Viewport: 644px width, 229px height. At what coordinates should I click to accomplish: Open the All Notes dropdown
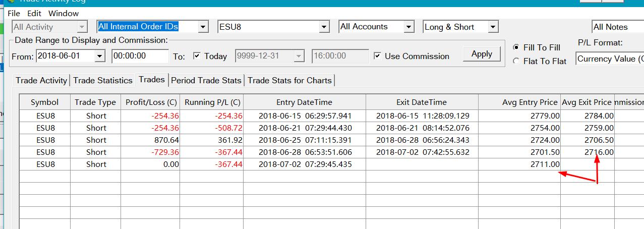coord(618,27)
